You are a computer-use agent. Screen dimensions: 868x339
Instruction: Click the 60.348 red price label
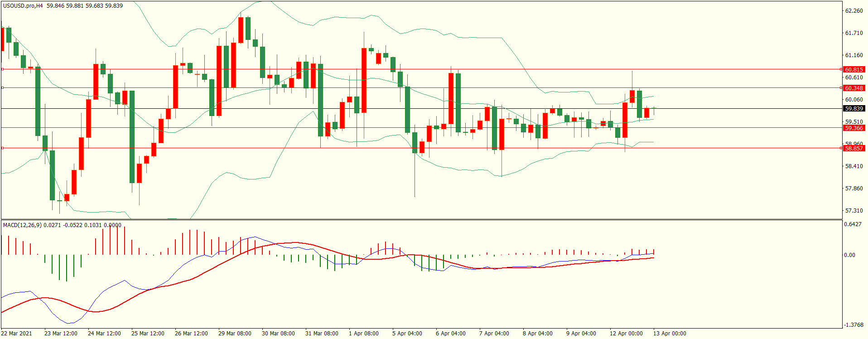tap(854, 88)
